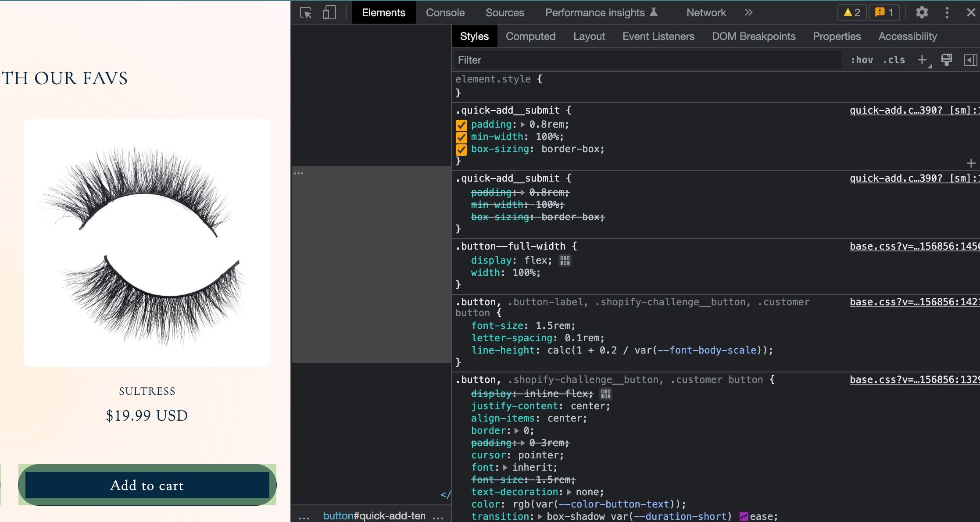Open the ease timing-function swatch editor
This screenshot has height=522, width=980.
point(744,517)
